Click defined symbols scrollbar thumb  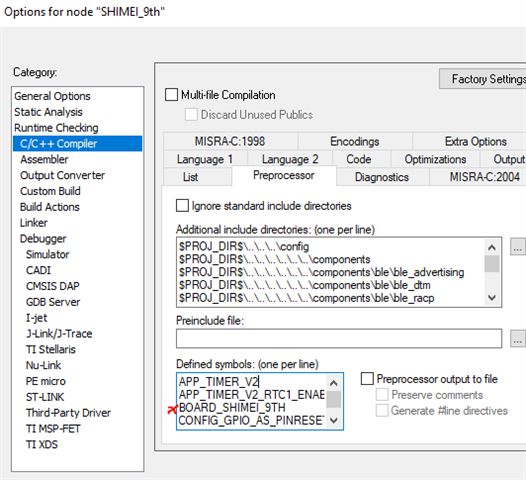click(333, 399)
